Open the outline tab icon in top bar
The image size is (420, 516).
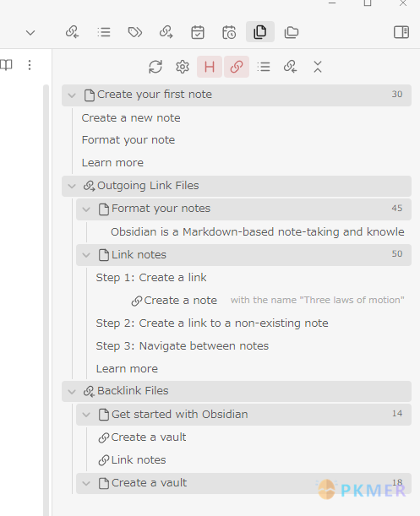pyautogui.click(x=104, y=32)
